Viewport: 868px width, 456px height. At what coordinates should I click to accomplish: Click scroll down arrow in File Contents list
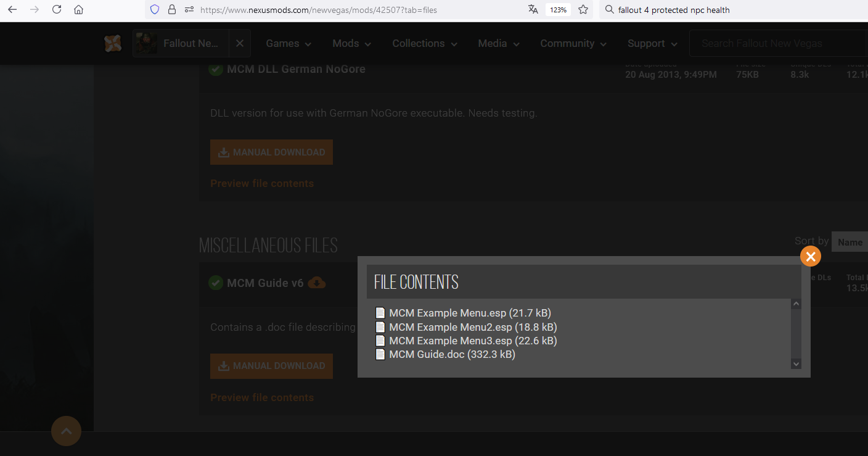click(796, 364)
